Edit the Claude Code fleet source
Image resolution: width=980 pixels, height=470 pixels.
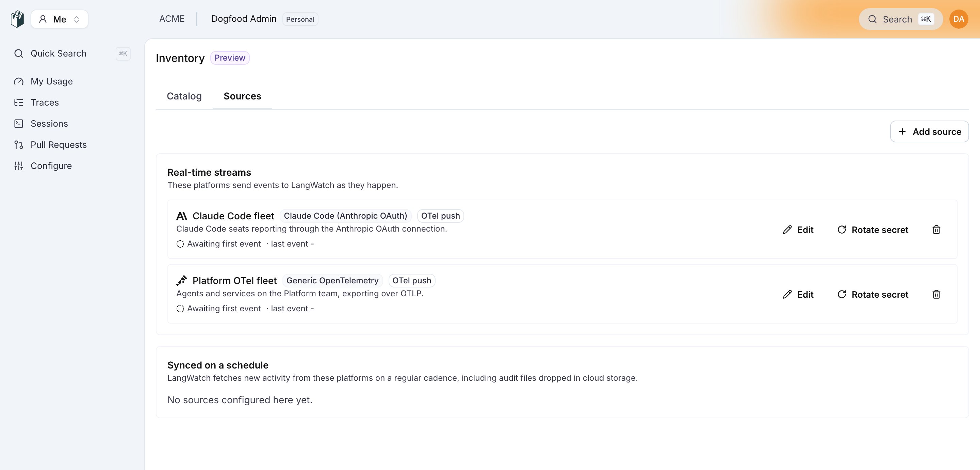[x=798, y=230]
